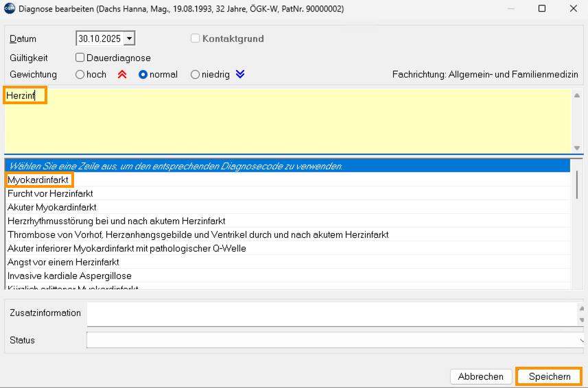Select Myokardinfarkt from the diagnosis list

[x=38, y=180]
